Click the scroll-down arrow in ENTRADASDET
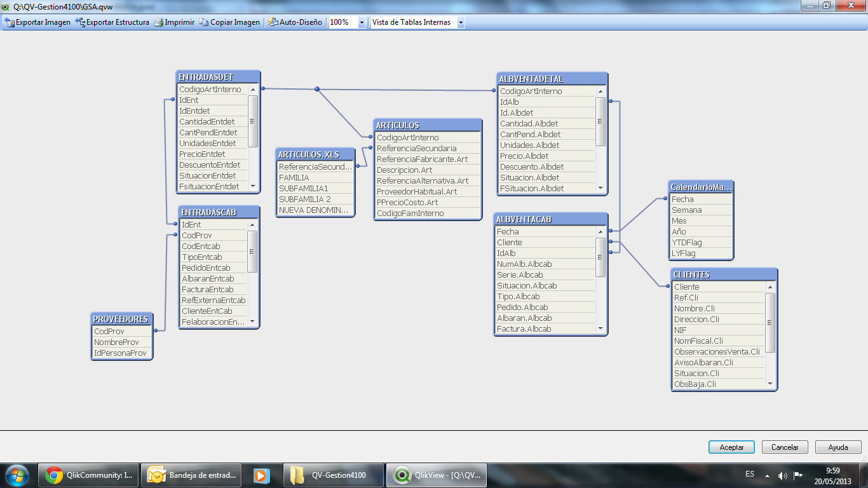The width and height of the screenshot is (868, 488). (253, 187)
